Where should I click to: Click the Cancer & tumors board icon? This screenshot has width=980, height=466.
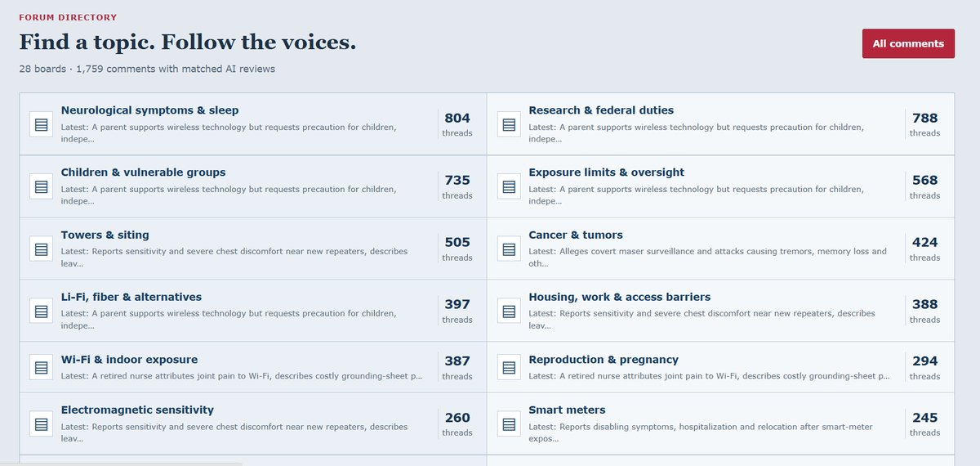coord(509,249)
